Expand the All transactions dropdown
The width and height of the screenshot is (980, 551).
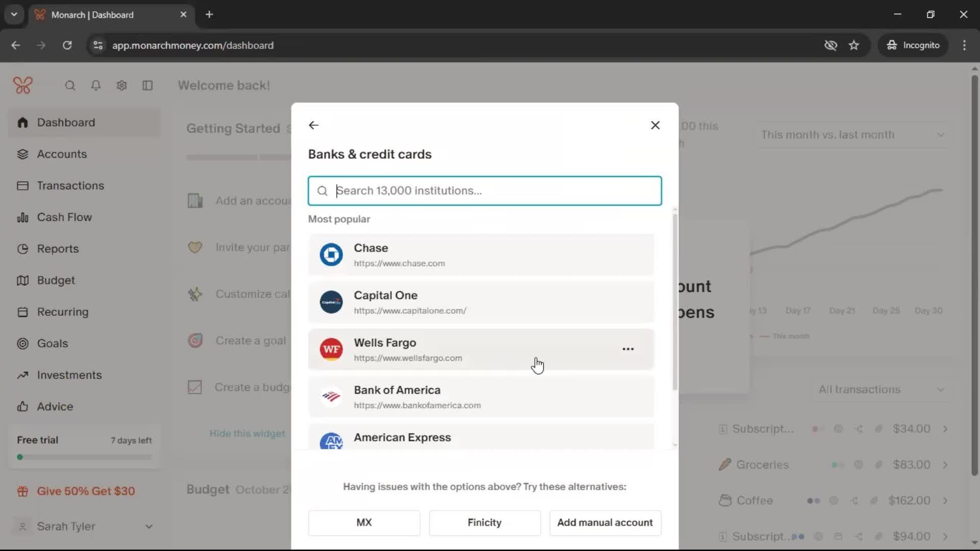[881, 389]
